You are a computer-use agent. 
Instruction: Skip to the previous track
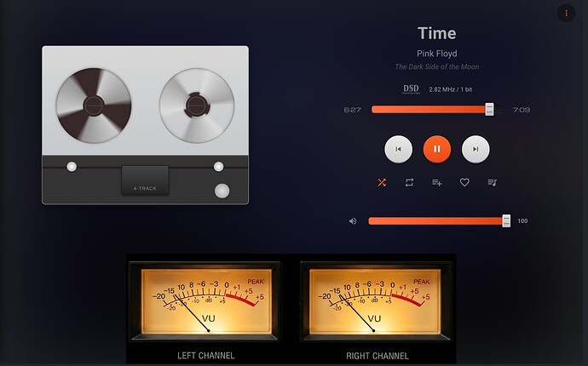398,149
